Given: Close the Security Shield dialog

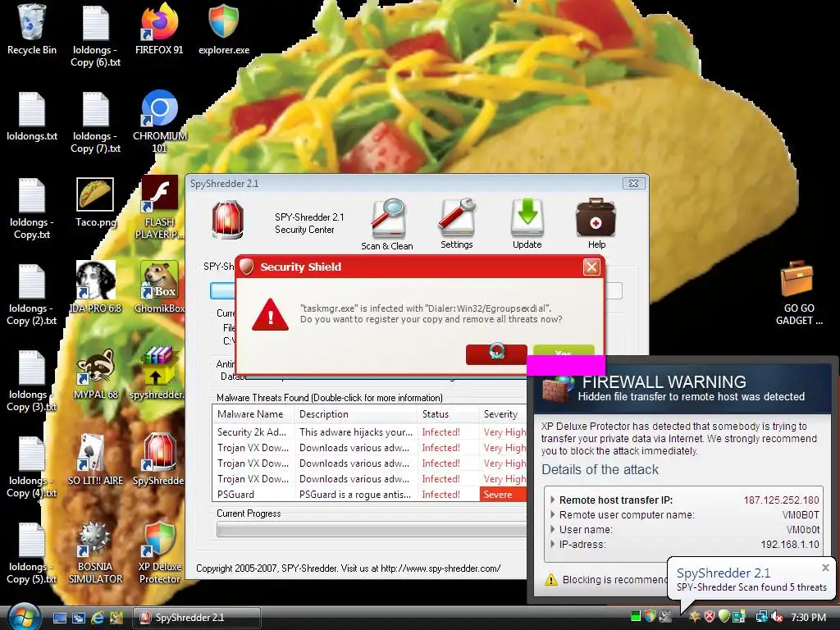Looking at the screenshot, I should click(x=591, y=267).
